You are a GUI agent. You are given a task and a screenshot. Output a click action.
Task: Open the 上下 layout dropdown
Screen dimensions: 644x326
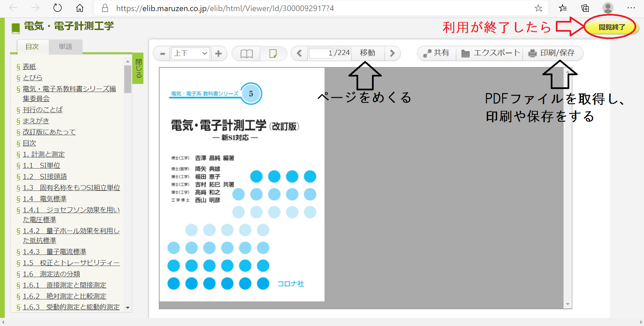[190, 53]
